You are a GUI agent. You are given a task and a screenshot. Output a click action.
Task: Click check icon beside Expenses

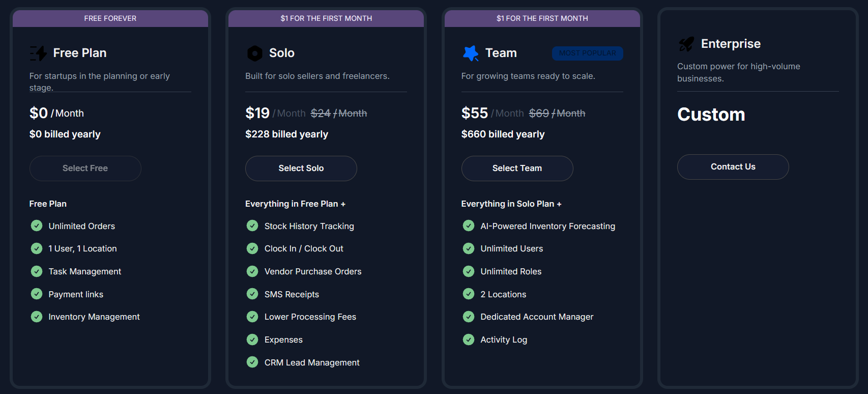coord(252,339)
